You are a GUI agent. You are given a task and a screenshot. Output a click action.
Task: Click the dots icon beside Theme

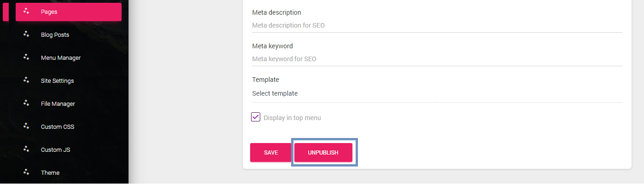[26, 172]
